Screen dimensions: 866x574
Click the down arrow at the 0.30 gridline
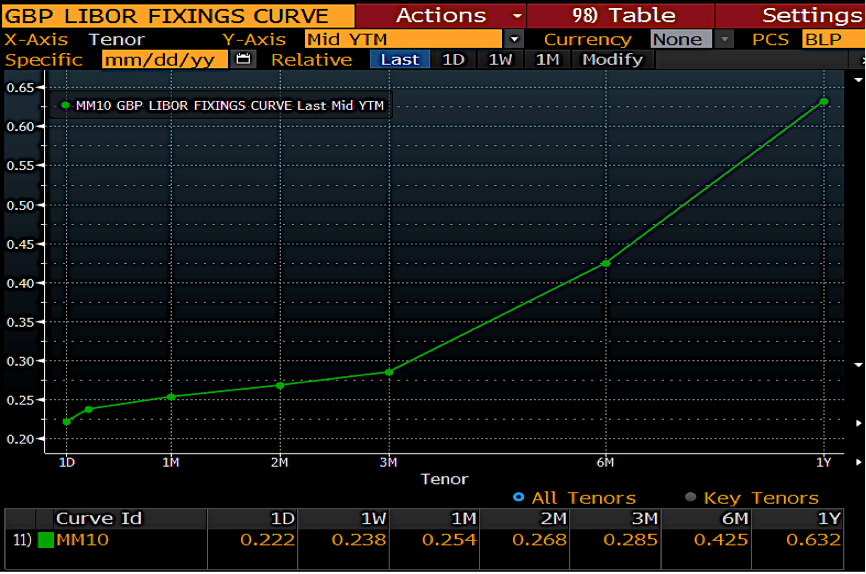point(858,365)
